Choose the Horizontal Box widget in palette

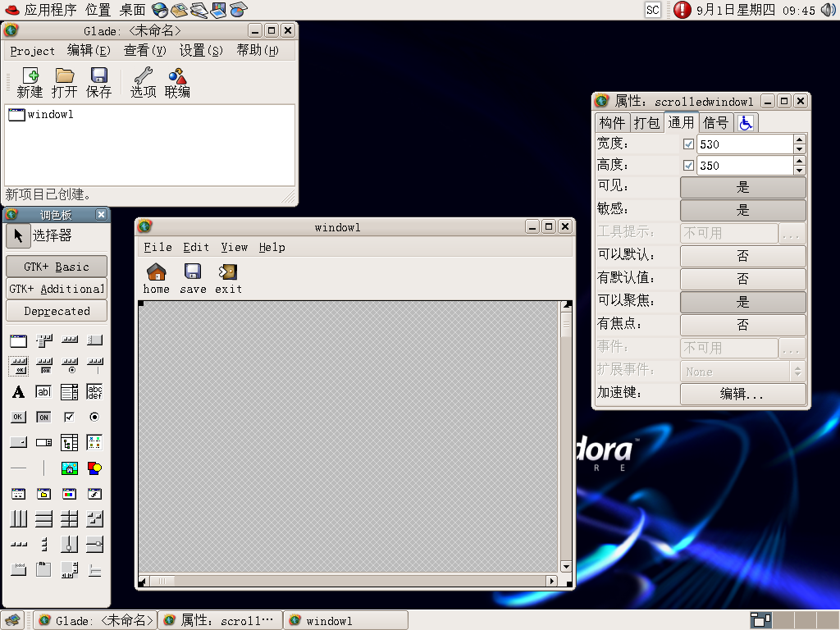click(x=18, y=519)
